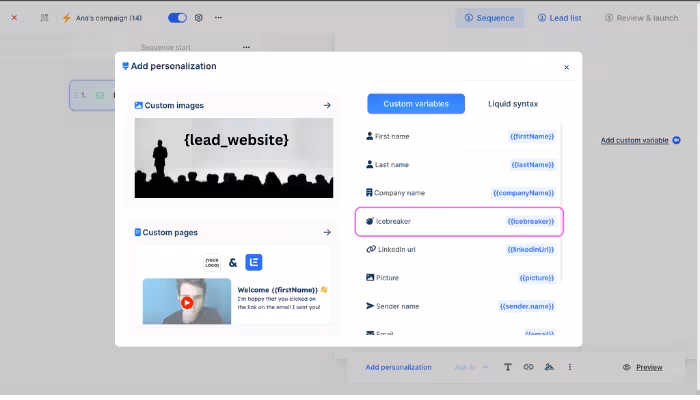Click the red X exit campaign icon
This screenshot has width=700, height=400.
point(14,18)
